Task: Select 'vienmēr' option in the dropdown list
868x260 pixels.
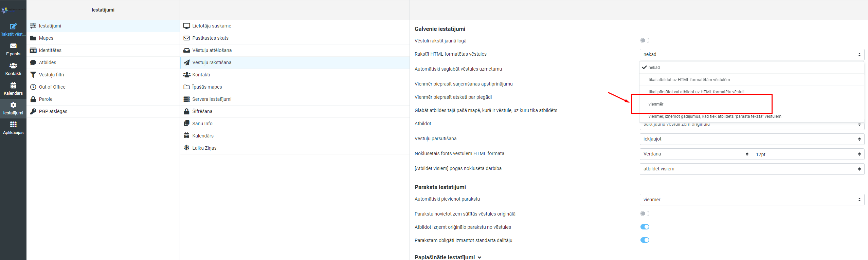Action: click(656, 104)
